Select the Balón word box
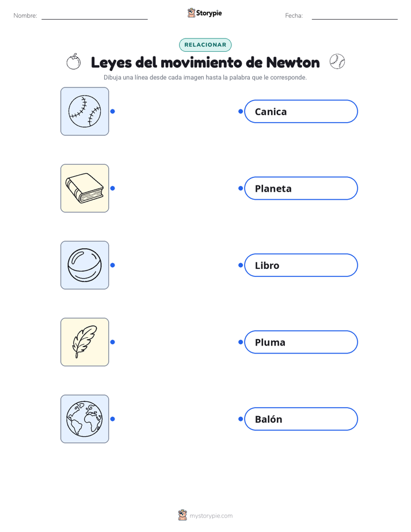Image resolution: width=411 pixels, height=532 pixels. pyautogui.click(x=301, y=419)
